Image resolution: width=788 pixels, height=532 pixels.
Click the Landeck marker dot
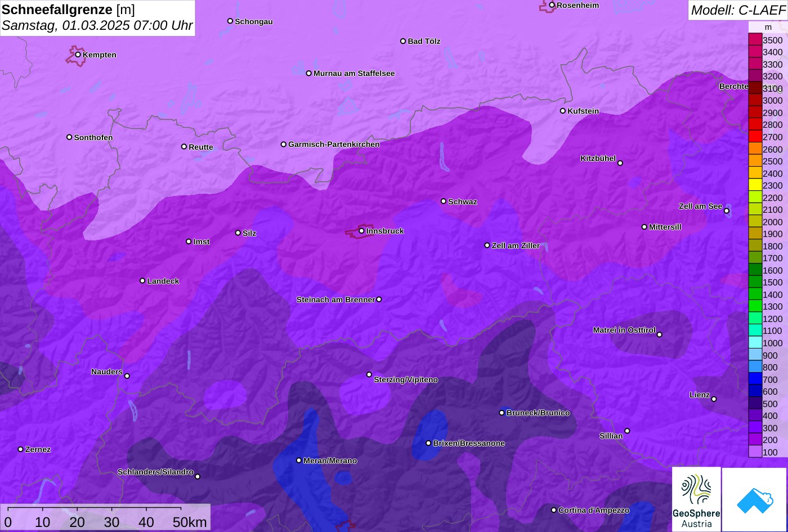click(x=142, y=280)
